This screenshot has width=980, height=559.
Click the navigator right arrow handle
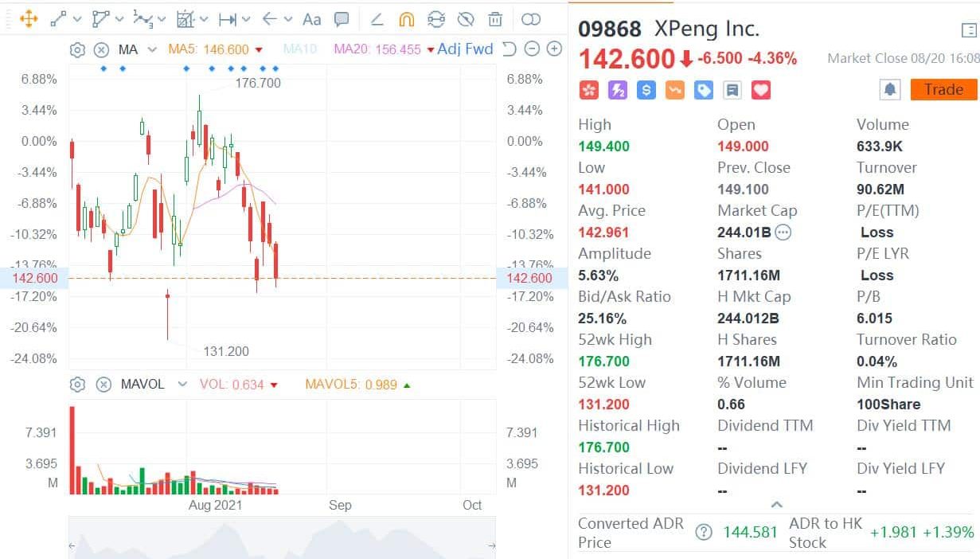pos(492,545)
